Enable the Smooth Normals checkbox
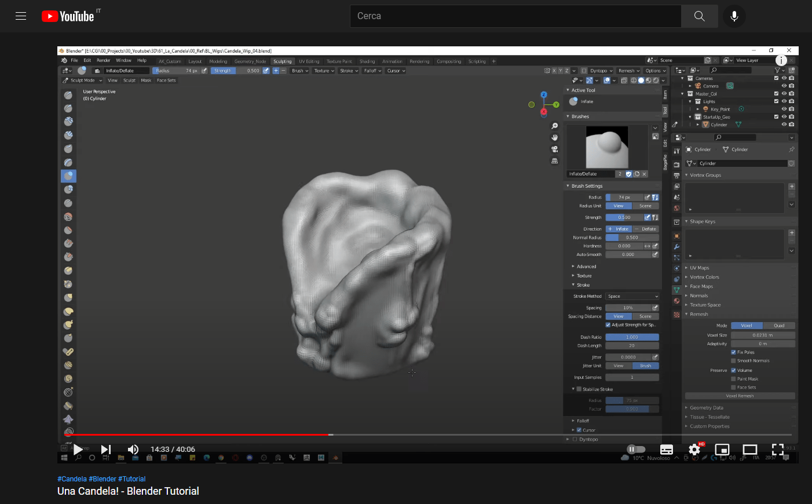 [x=733, y=361]
